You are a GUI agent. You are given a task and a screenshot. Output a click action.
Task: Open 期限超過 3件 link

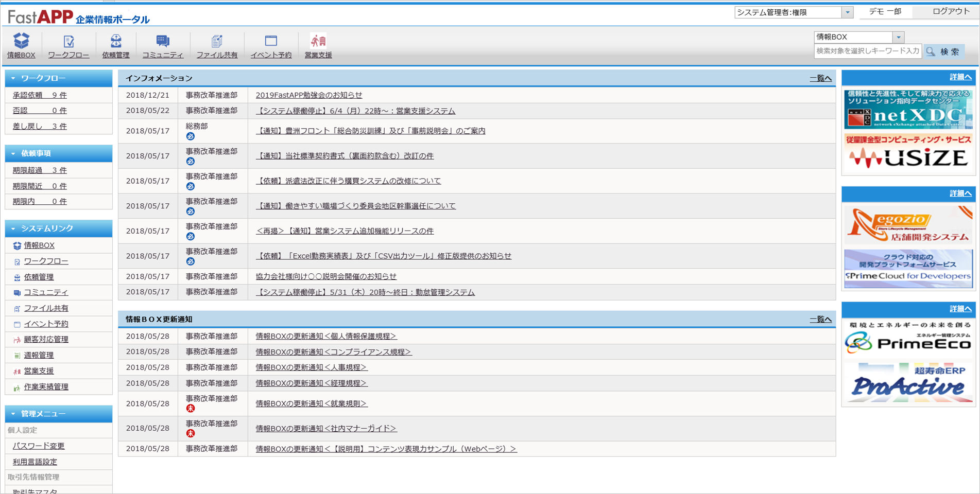pyautogui.click(x=40, y=170)
